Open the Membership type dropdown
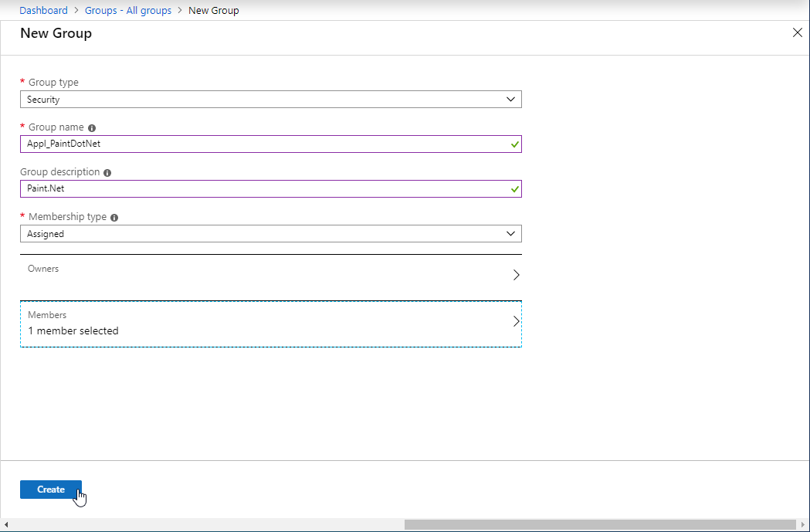This screenshot has height=532, width=810. tap(270, 234)
